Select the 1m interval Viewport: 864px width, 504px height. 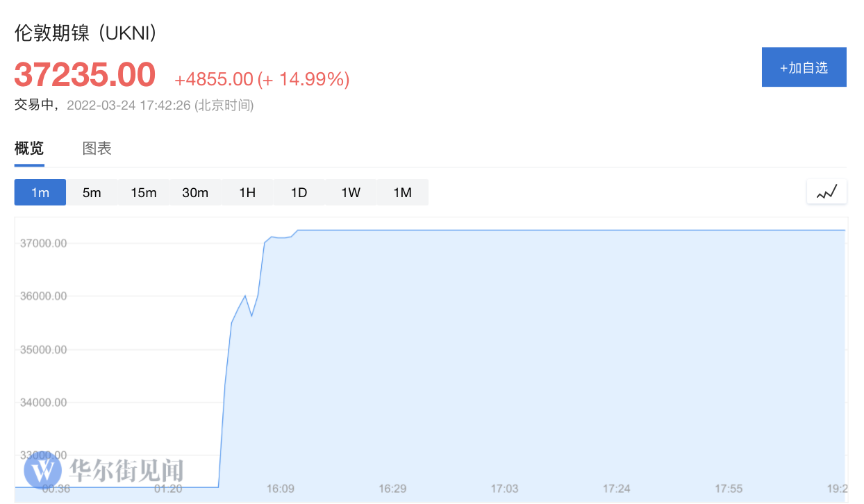click(40, 192)
